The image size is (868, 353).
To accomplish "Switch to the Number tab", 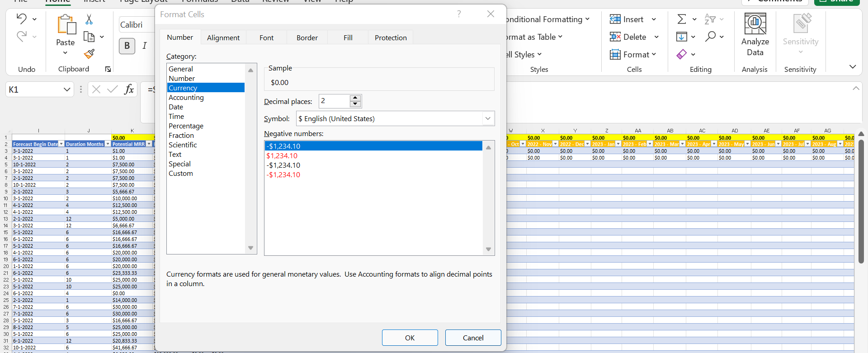I will pos(180,37).
